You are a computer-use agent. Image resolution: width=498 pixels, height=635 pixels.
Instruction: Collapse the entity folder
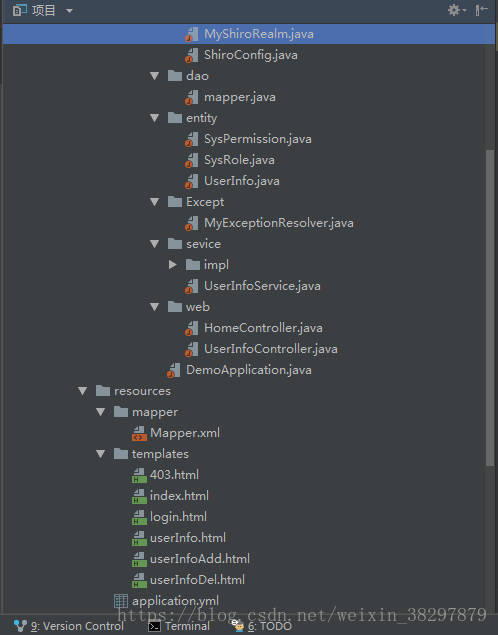(154, 118)
